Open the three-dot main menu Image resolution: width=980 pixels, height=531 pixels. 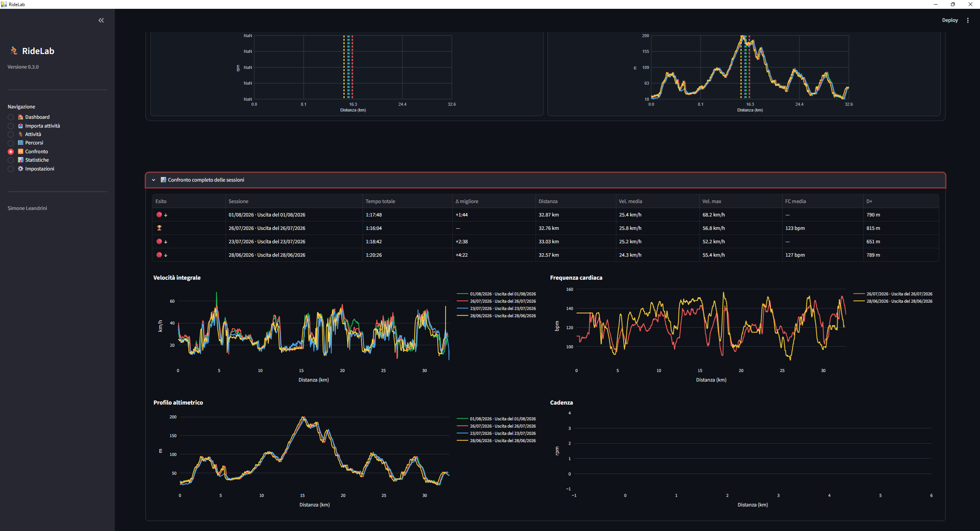tap(968, 20)
